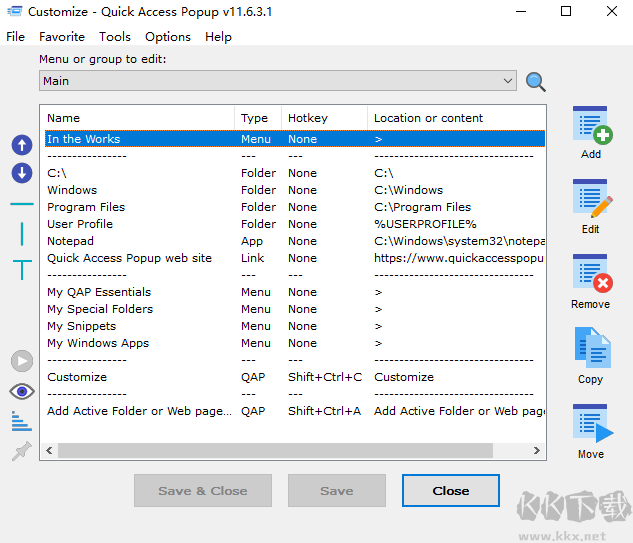Viewport: 633px width, 543px height.
Task: Move selected item down with arrow icon
Action: 22,173
